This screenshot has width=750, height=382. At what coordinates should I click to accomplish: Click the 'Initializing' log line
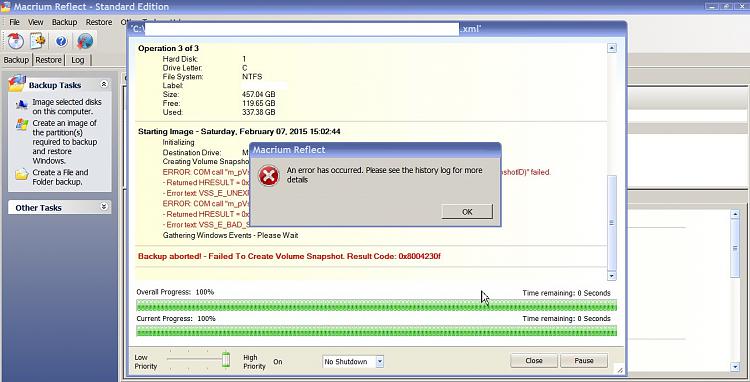tap(178, 142)
